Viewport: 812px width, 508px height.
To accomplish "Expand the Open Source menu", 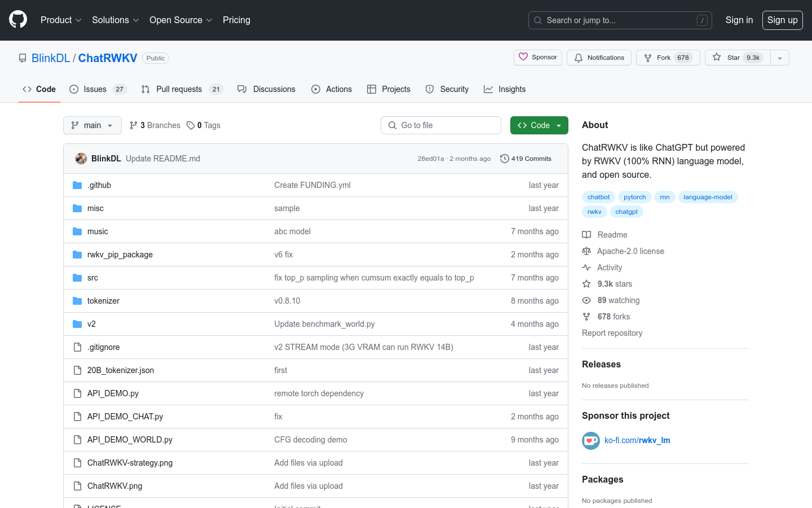I will (x=180, y=20).
